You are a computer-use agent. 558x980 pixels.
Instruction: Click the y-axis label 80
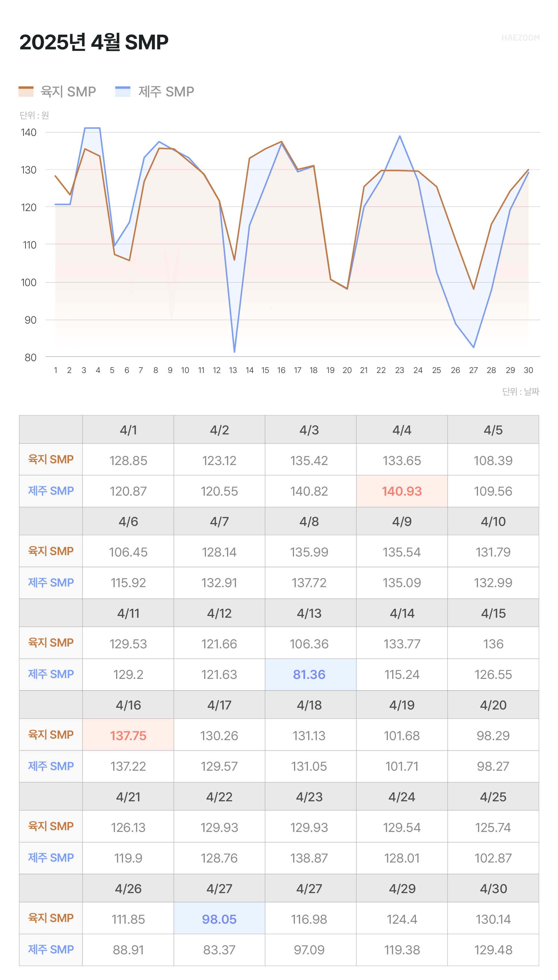tap(30, 357)
